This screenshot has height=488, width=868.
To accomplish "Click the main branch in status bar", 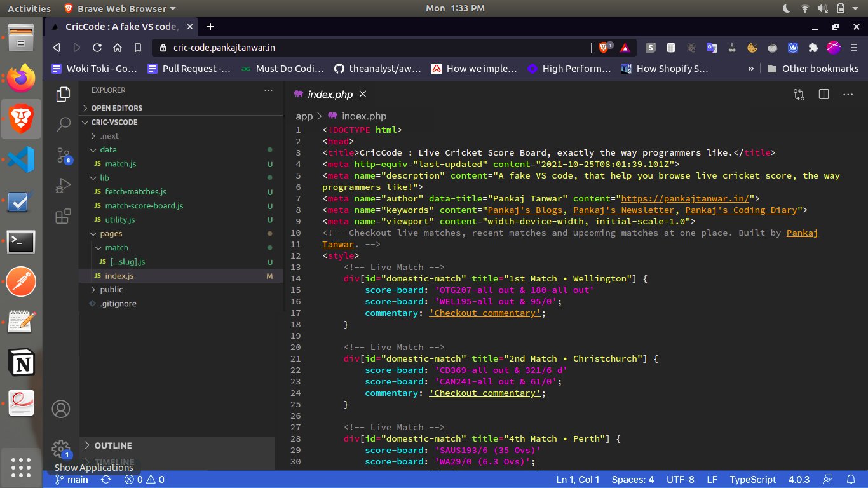I will coord(72,480).
